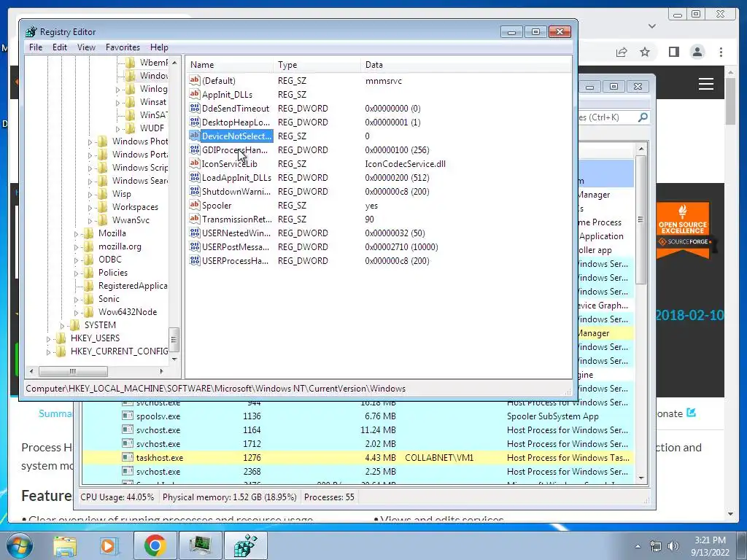Click the TransmissionRet... string icon
The image size is (747, 560).
tap(194, 219)
